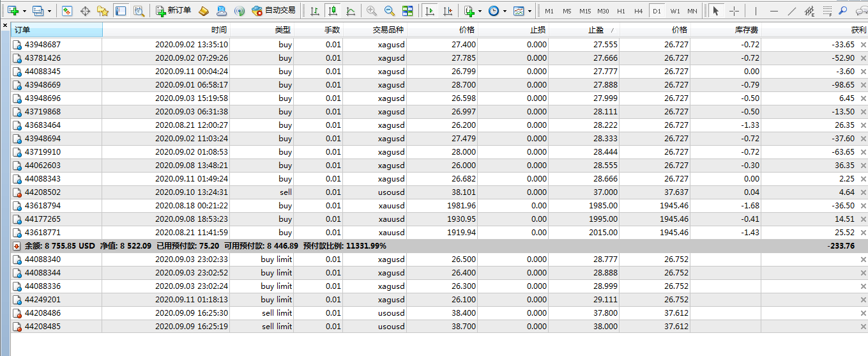868x356 pixels.
Task: Expand the indicators dropdown arrow
Action: click(x=480, y=11)
